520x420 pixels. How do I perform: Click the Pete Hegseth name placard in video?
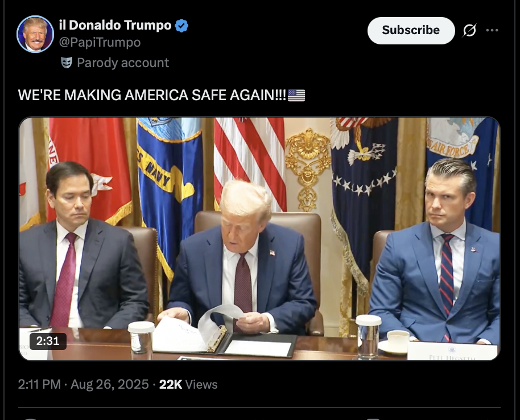pyautogui.click(x=452, y=351)
